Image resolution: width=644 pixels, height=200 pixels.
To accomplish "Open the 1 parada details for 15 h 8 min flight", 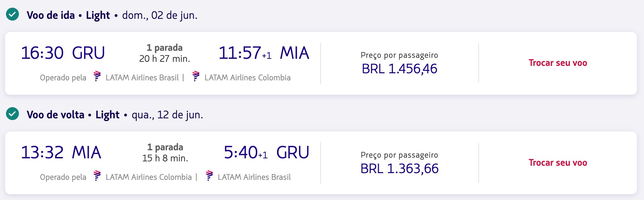I will click(x=165, y=147).
